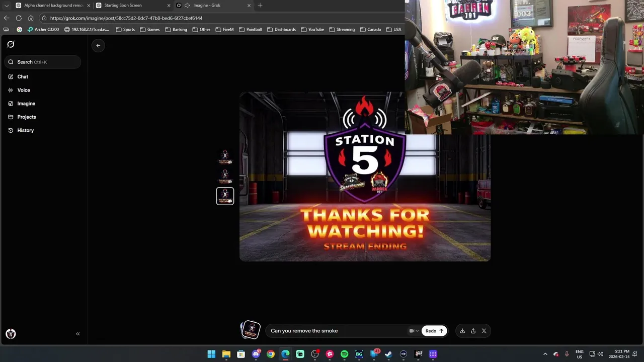Screen dimensions: 644x362
Task: Open the Other bookmark folder
Action: (201, 29)
